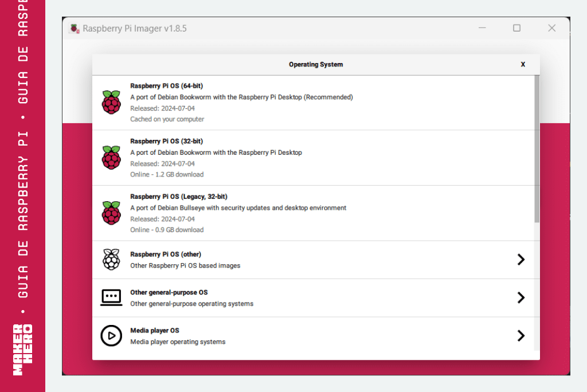Viewport: 587px width, 392px height.
Task: Expand Raspberry Pi OS (other) with its chevron
Action: tap(521, 260)
